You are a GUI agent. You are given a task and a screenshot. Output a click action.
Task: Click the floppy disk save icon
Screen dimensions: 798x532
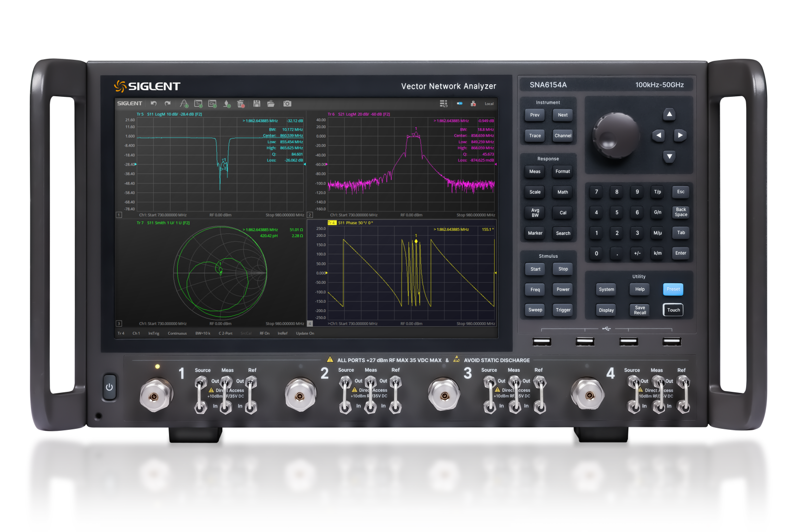point(257,104)
